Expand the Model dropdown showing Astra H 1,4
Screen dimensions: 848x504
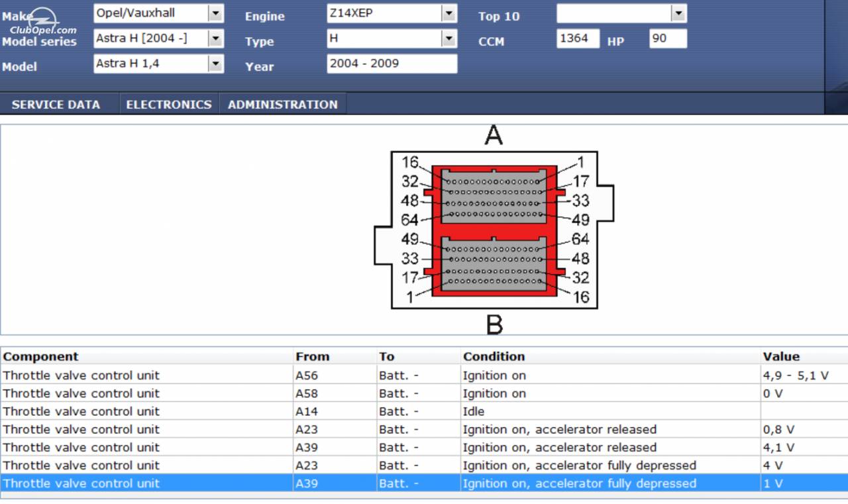pyautogui.click(x=159, y=64)
